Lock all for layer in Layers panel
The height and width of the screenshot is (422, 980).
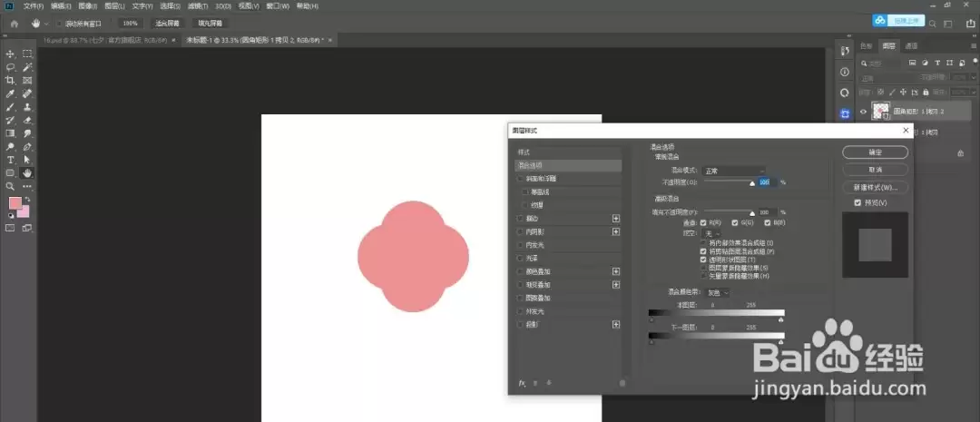point(926,92)
